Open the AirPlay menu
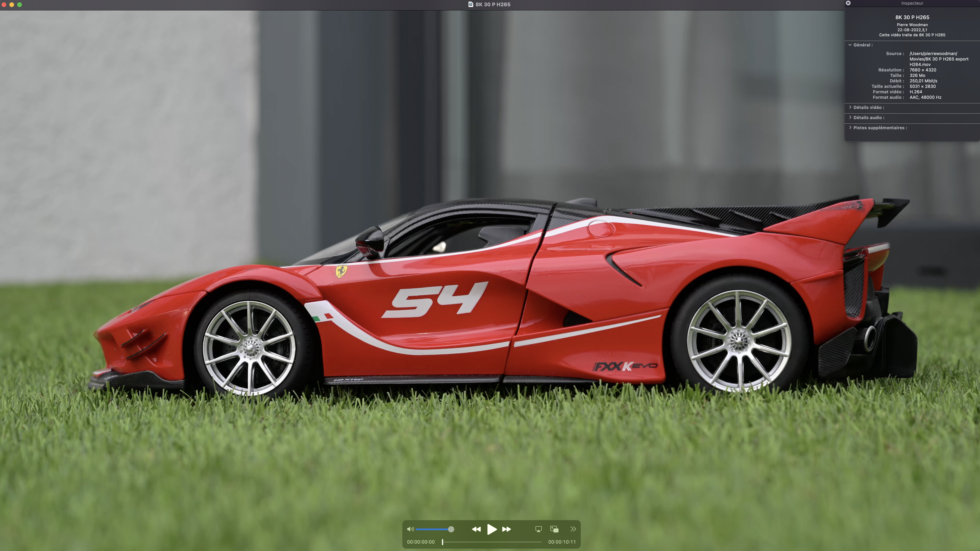This screenshot has width=980, height=551. click(x=538, y=529)
